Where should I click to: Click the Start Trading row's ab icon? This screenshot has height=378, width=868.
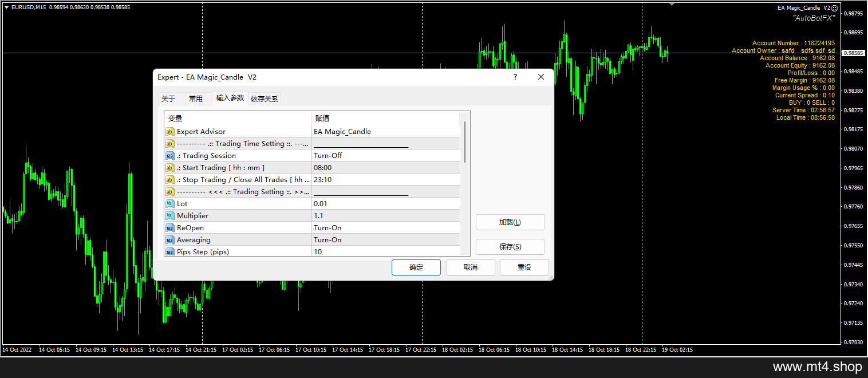[170, 168]
